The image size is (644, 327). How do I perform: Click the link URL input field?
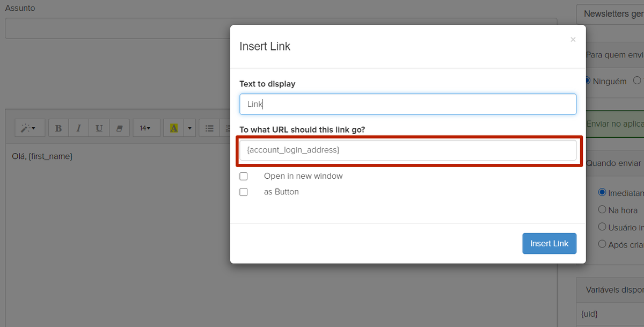point(408,150)
